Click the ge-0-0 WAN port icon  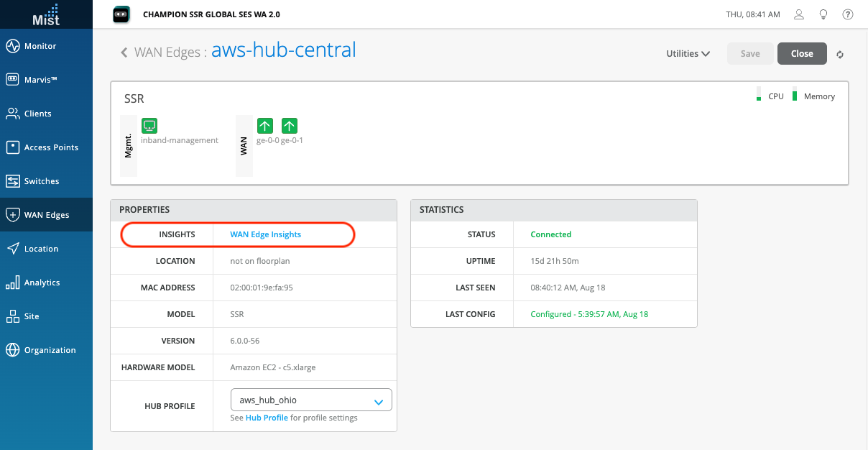pos(265,126)
